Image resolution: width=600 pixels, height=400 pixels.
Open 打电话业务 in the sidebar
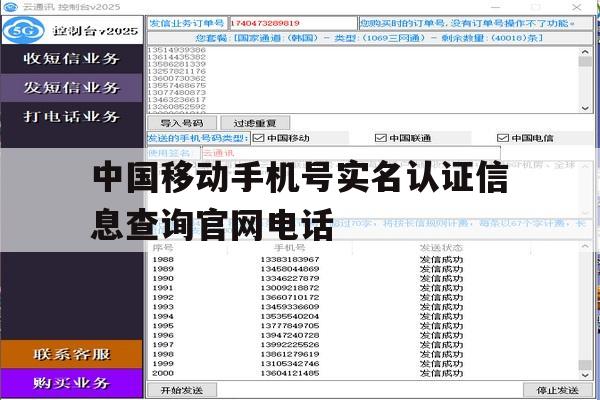point(72,116)
